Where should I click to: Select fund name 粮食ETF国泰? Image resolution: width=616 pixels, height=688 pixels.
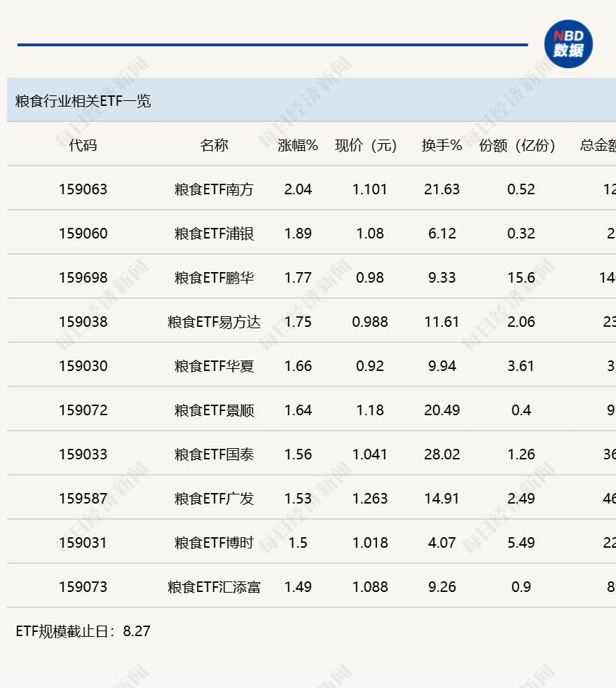(x=214, y=454)
